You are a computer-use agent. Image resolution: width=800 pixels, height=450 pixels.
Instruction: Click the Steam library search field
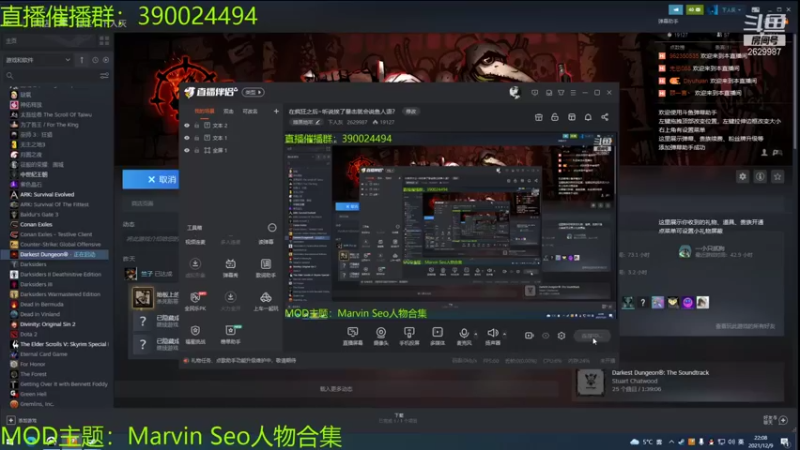point(51,76)
